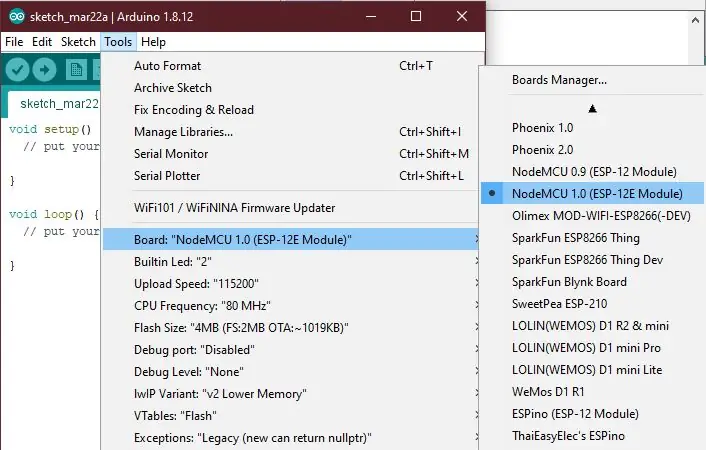Close the Arduino window
Image resolution: width=706 pixels, height=450 pixels.
click(462, 17)
